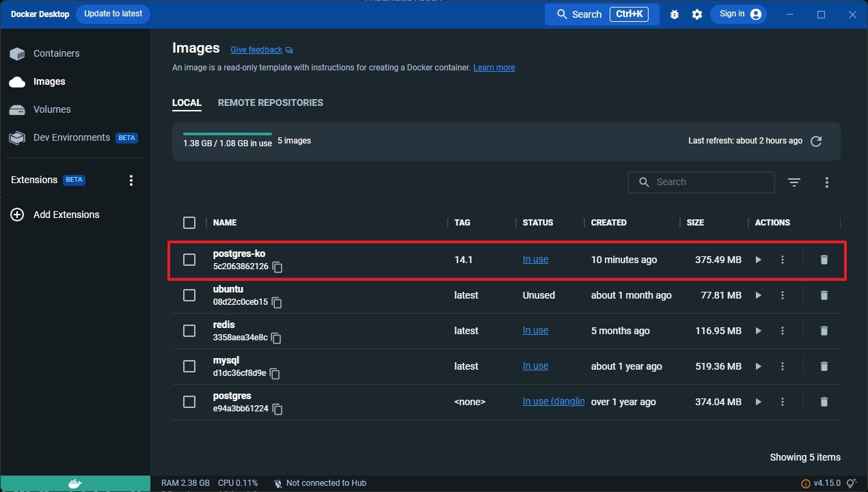Image resolution: width=868 pixels, height=492 pixels.
Task: Open more actions menu for redis
Action: (783, 331)
